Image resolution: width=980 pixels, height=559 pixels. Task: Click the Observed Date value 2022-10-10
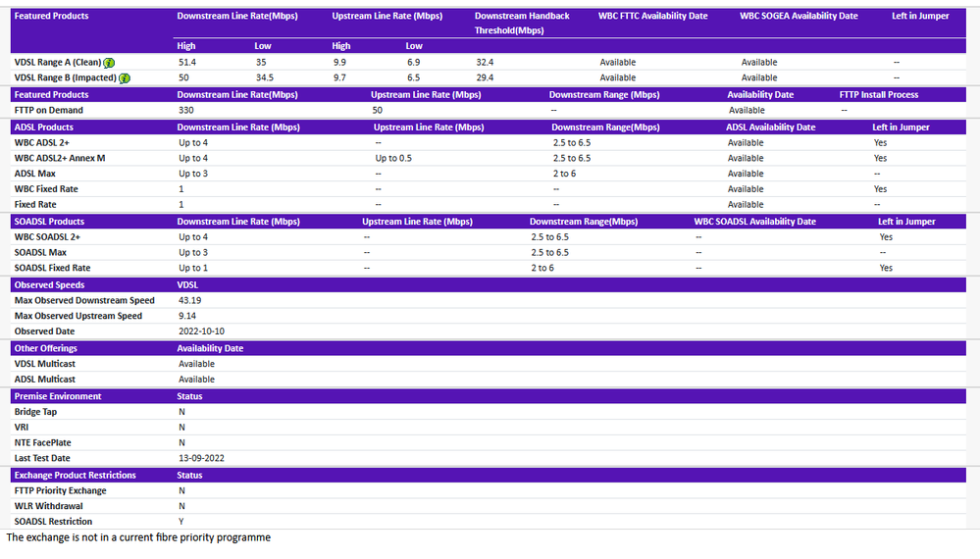[201, 331]
